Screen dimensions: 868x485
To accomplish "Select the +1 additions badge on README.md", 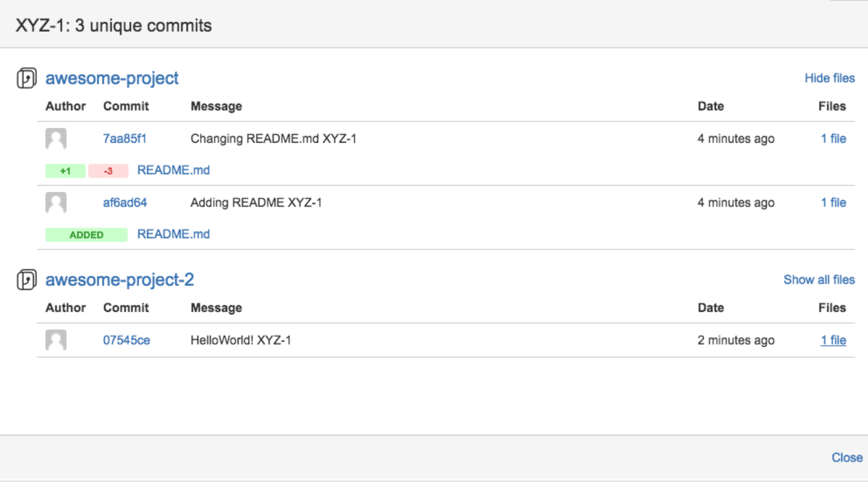I will (x=65, y=171).
